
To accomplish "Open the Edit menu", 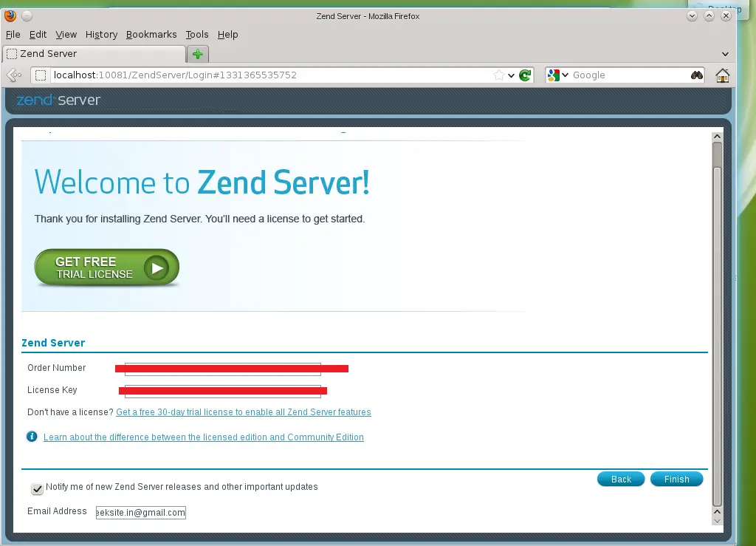I will click(x=38, y=34).
